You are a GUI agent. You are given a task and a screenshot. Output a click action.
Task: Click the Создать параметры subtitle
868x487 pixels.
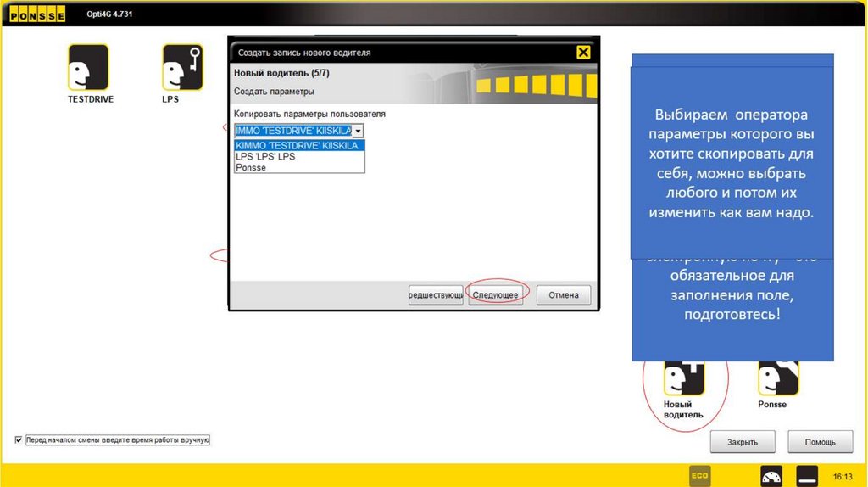tap(274, 92)
